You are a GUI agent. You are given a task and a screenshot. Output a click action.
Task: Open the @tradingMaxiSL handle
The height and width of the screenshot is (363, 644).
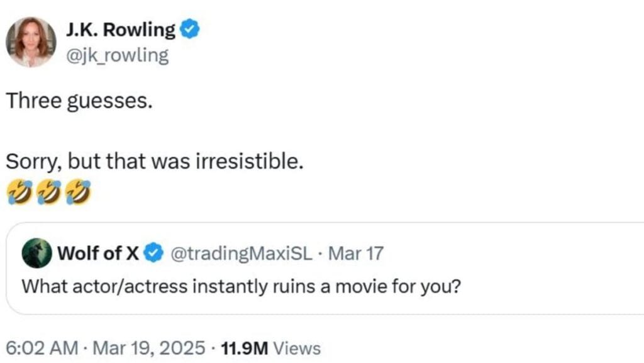(241, 254)
